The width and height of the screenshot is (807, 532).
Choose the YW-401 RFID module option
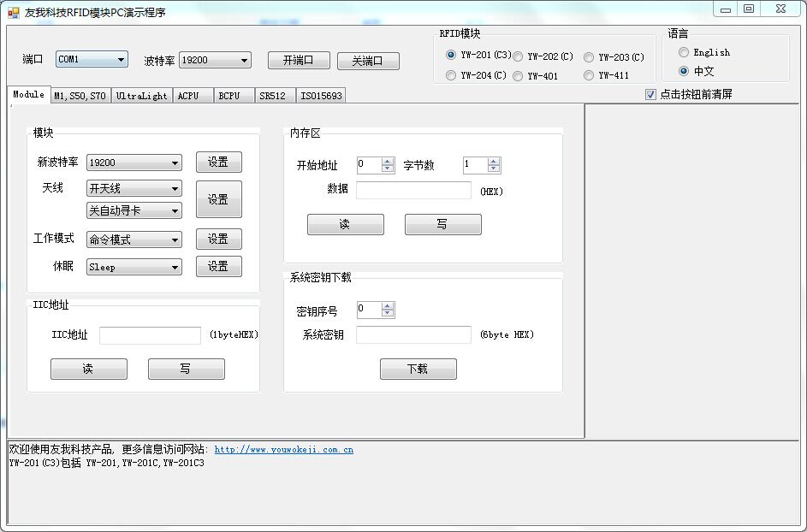519,75
